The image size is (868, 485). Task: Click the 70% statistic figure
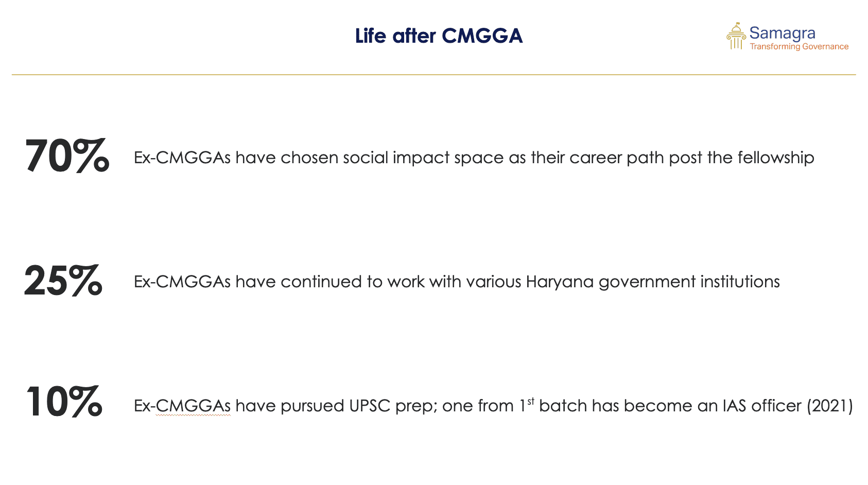point(67,156)
